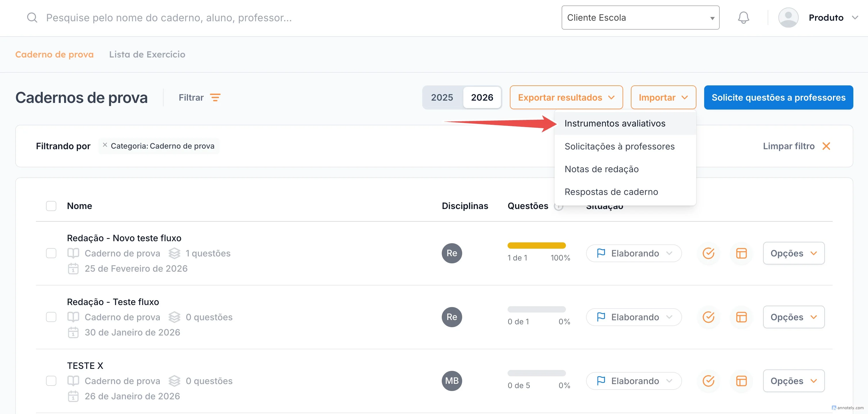
Task: Click the orange X next to Limpar filtro
Action: point(826,146)
